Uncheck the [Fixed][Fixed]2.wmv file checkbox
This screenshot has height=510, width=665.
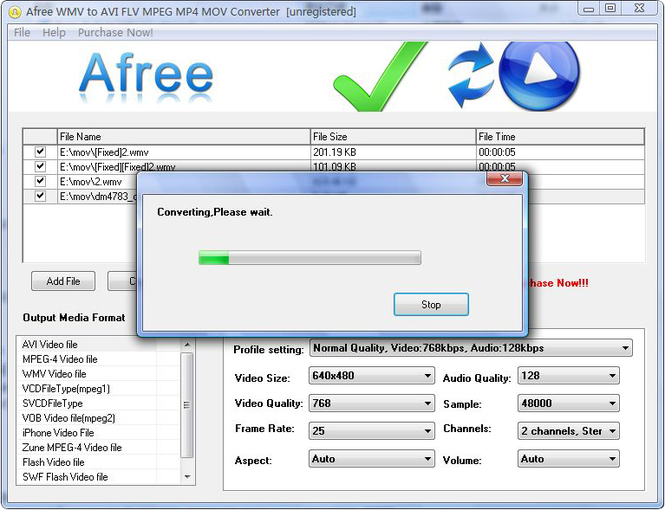[40, 167]
